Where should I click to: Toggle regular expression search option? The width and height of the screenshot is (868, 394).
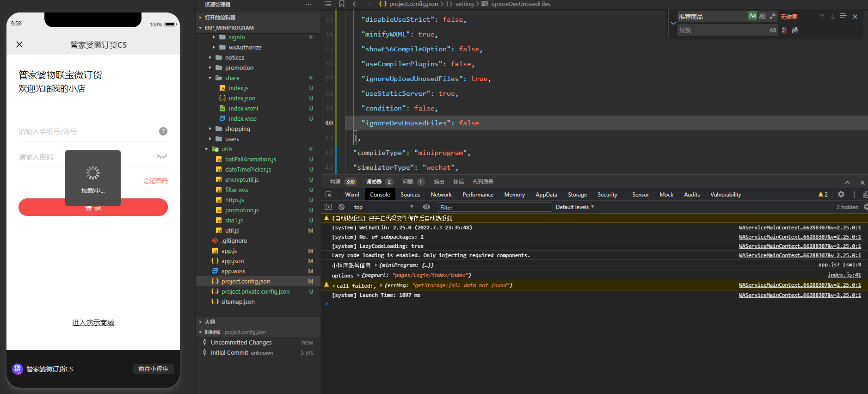tap(773, 16)
